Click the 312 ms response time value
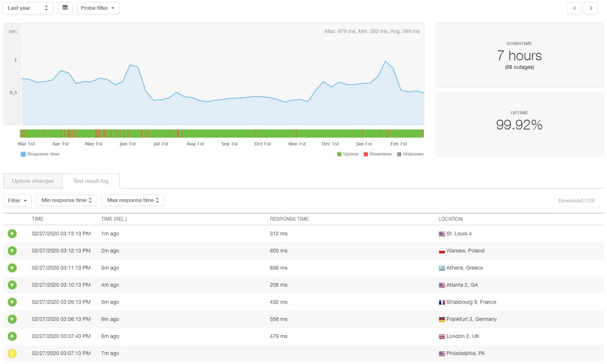This screenshot has width=607, height=364. click(x=279, y=234)
